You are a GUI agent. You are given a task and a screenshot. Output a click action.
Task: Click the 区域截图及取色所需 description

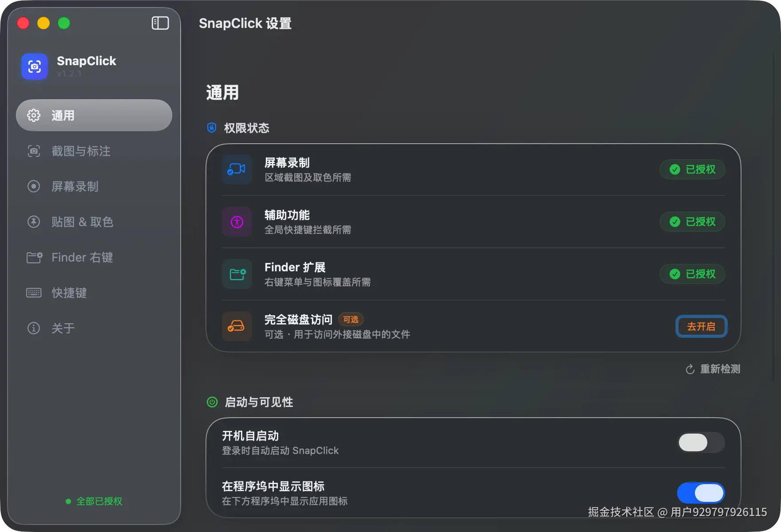click(x=308, y=177)
